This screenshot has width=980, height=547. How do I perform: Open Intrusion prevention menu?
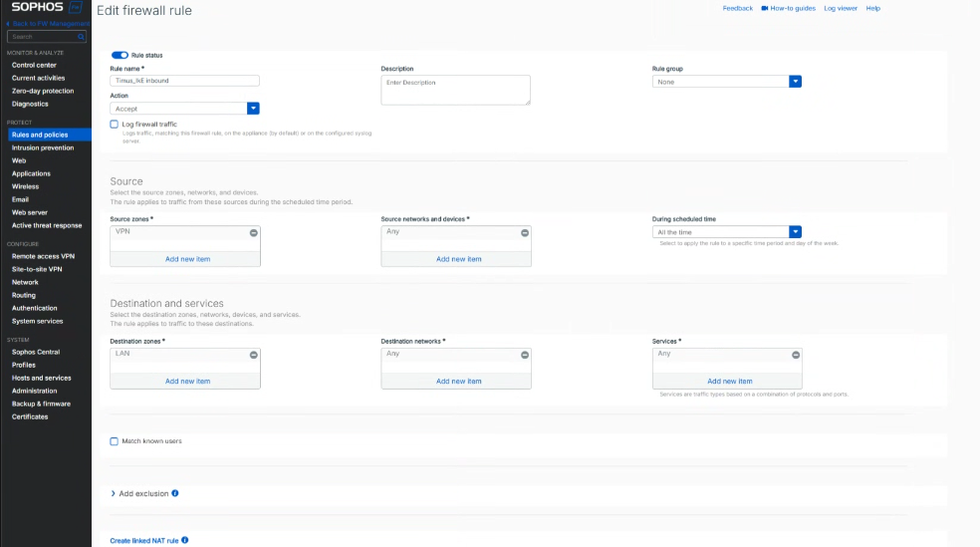(x=43, y=148)
